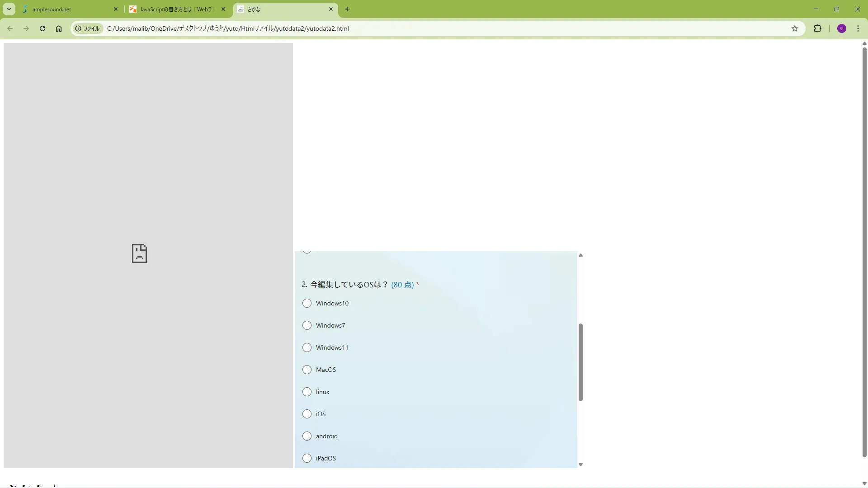Viewport: 868px width, 488px height.
Task: Choose the linux radio option
Action: click(307, 392)
